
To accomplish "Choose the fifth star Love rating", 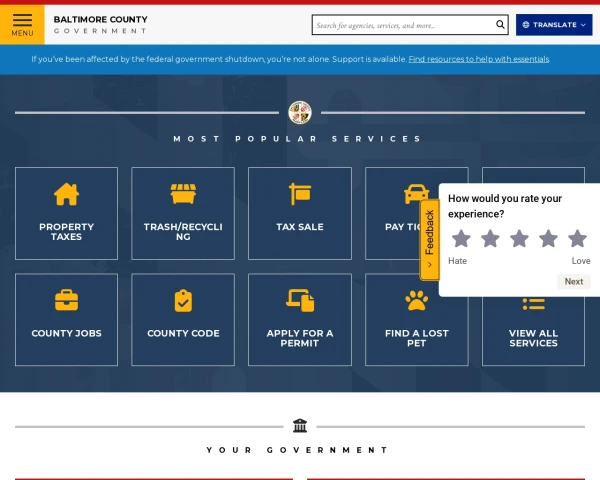I will coord(577,238).
